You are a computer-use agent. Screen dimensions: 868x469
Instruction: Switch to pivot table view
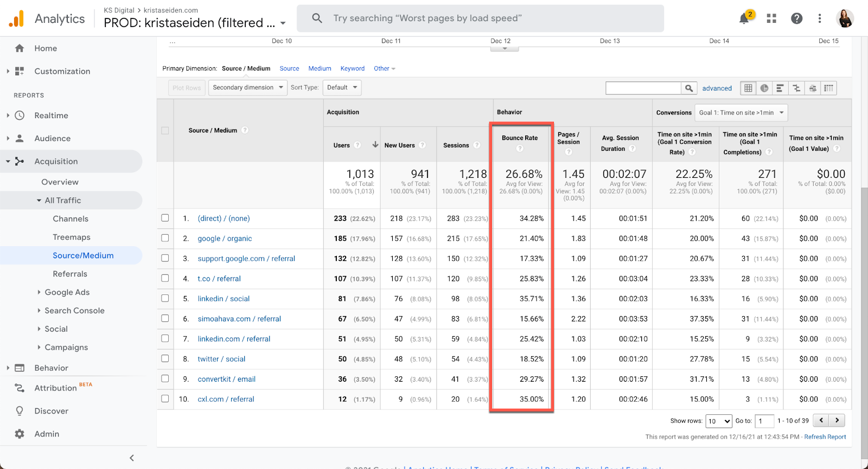pyautogui.click(x=828, y=88)
